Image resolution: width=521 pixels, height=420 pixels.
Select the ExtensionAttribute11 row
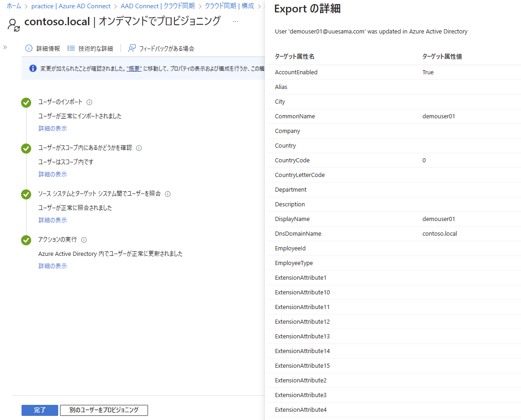click(394, 307)
